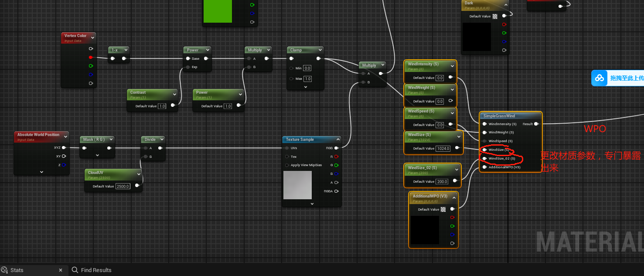The image size is (644, 276).
Task: Expand the Clamp node's bottom chevron
Action: pos(305,87)
